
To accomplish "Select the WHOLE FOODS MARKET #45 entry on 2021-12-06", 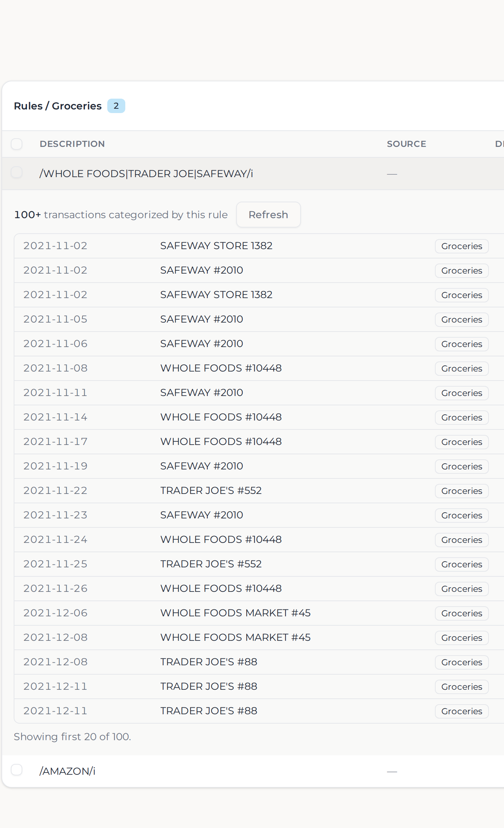I will [235, 613].
